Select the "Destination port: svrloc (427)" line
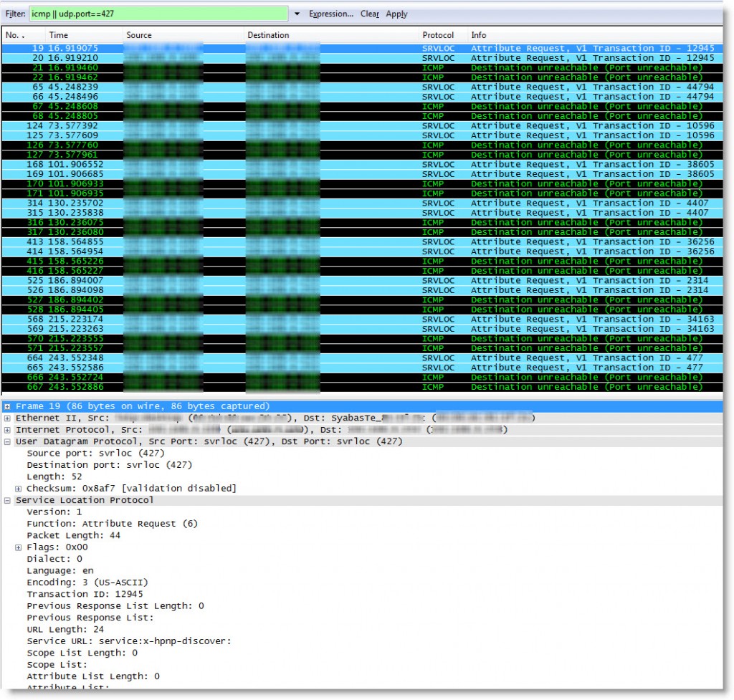The width and height of the screenshot is (734, 700). click(x=110, y=465)
